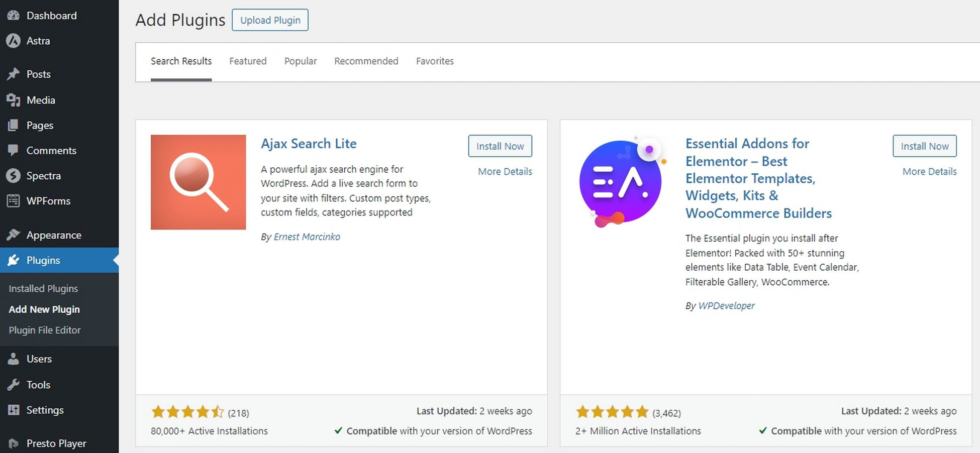The height and width of the screenshot is (453, 980).
Task: Open the Comments menu
Action: pos(59,150)
